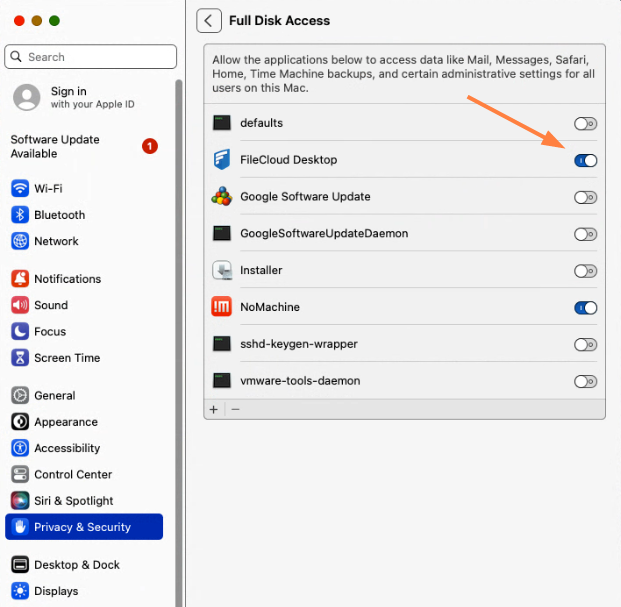
Task: Open Accessibility settings in sidebar
Action: click(x=67, y=448)
